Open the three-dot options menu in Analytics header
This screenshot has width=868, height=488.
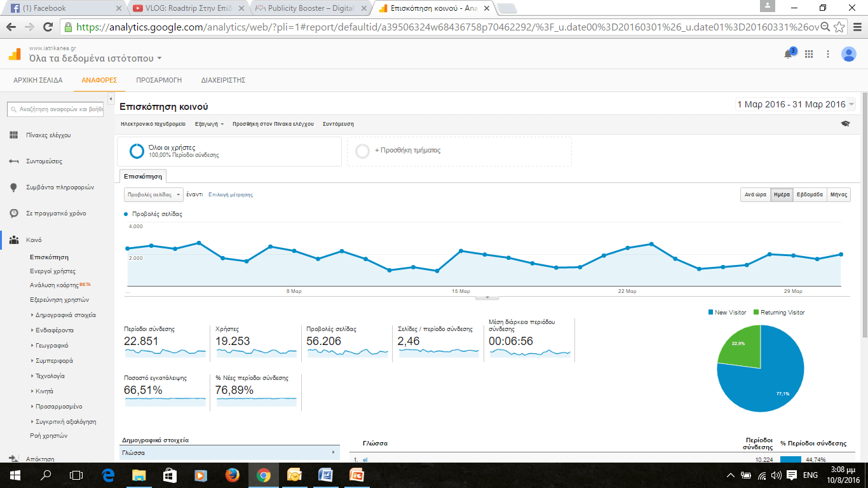828,55
